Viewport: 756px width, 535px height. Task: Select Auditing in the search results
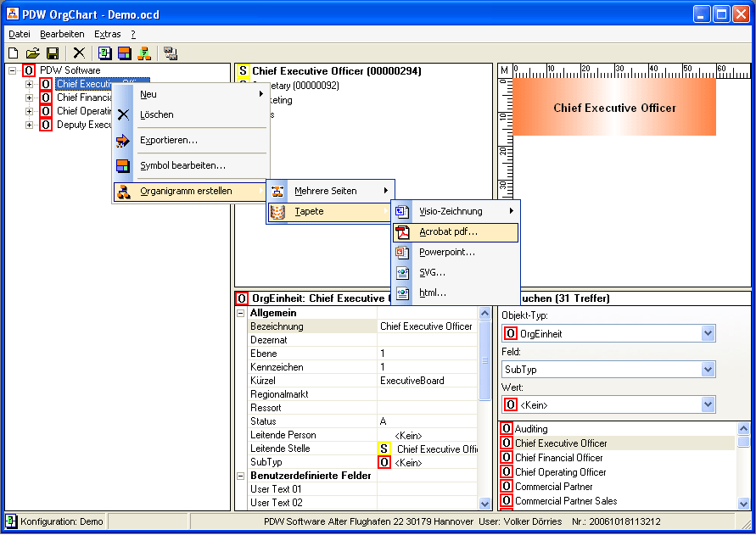pyautogui.click(x=531, y=429)
